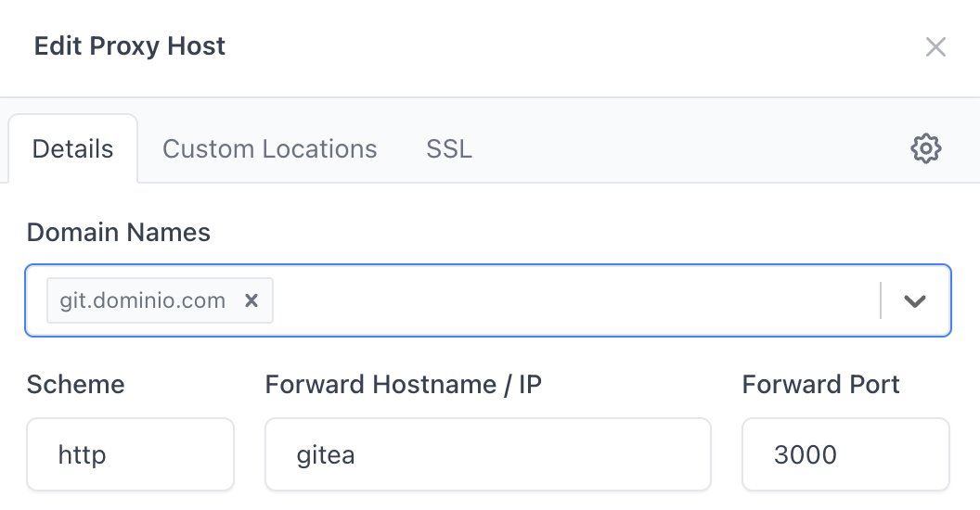Click the Scheme label
The image size is (980, 510).
tap(75, 384)
